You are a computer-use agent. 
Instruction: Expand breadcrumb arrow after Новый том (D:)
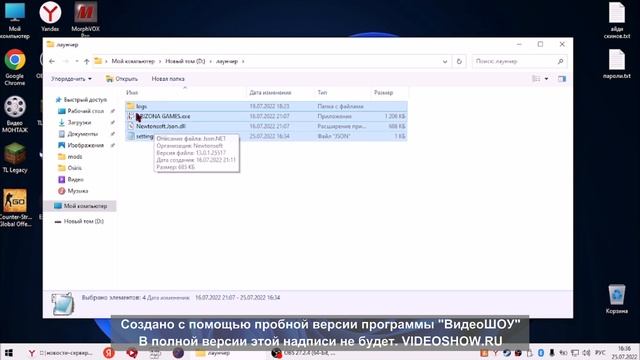coord(211,61)
